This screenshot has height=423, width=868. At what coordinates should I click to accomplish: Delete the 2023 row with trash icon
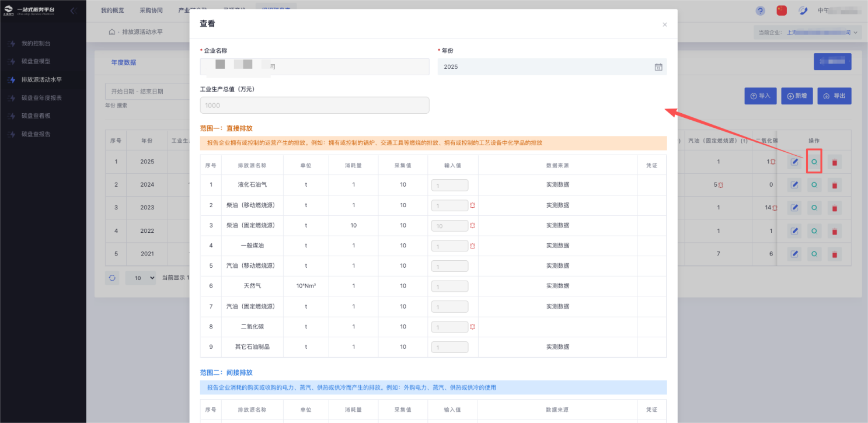point(834,208)
